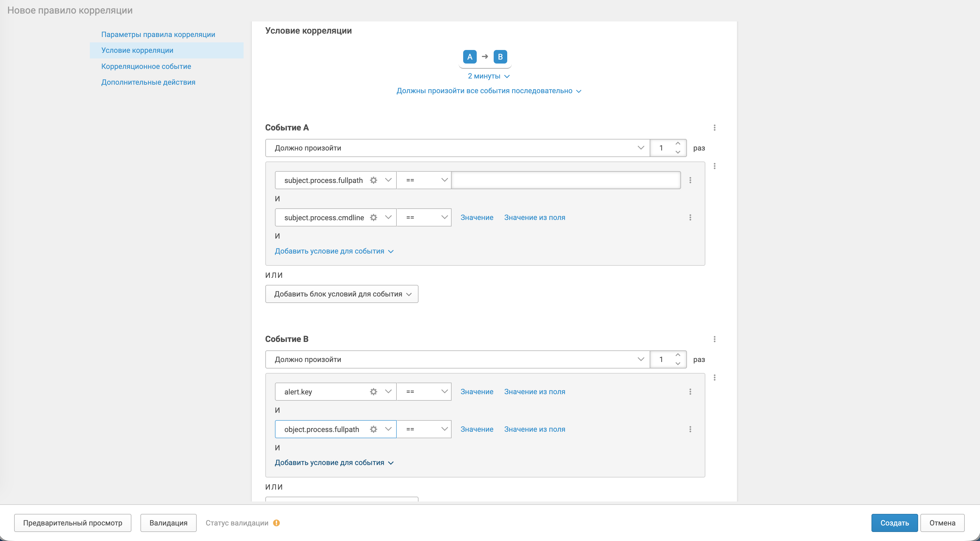Click gear icon beside alert.key field
Image resolution: width=980 pixels, height=541 pixels.
click(374, 392)
